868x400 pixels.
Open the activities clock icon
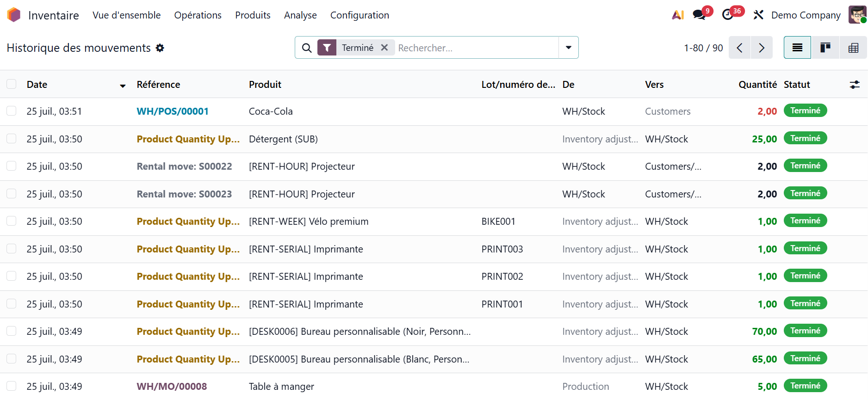coord(728,15)
